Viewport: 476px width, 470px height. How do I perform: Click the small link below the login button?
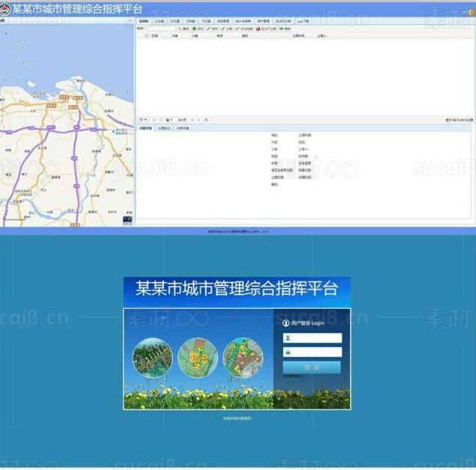tap(292, 376)
